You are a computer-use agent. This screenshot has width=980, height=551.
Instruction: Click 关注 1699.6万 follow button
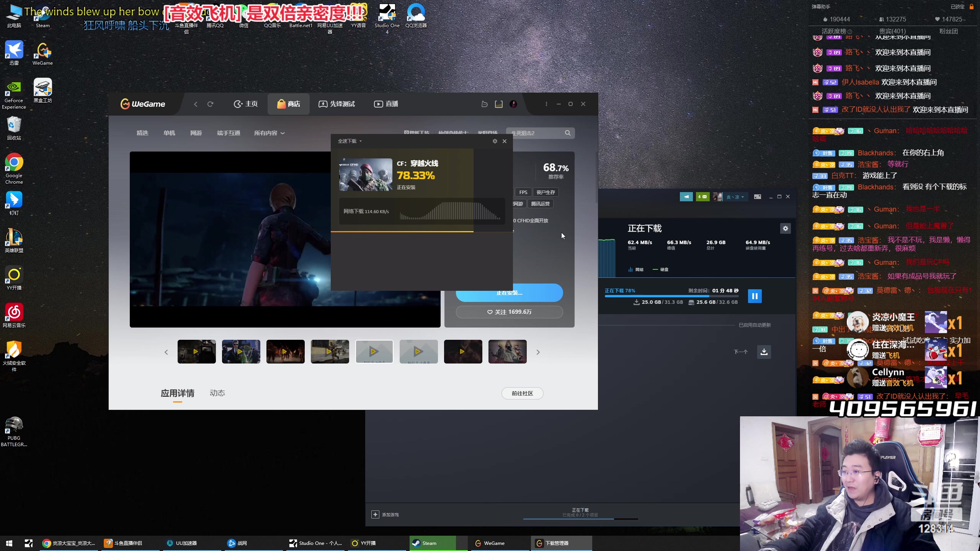[x=509, y=312]
